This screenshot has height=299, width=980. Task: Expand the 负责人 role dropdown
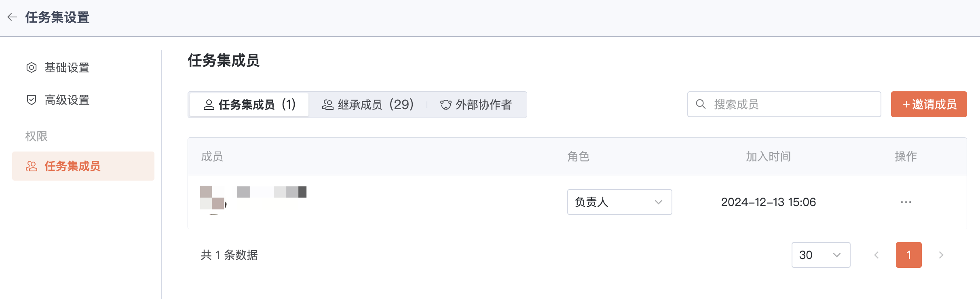[619, 202]
